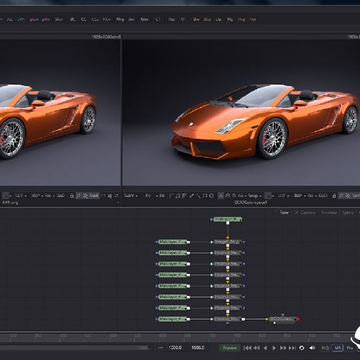This screenshot has height=360, width=360.
Task: Click the time field next to Render
Action: [x=197, y=348]
